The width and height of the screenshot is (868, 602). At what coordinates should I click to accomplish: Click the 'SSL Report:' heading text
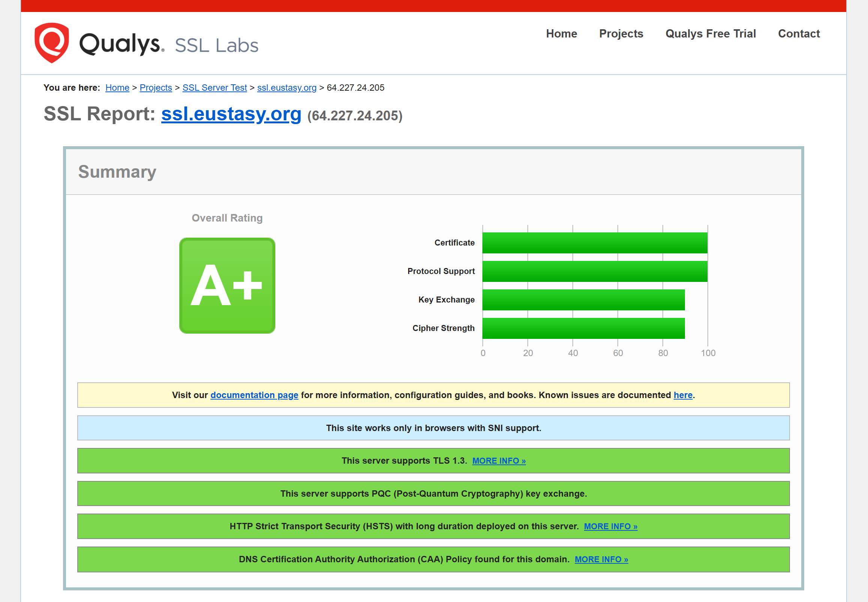coord(100,114)
